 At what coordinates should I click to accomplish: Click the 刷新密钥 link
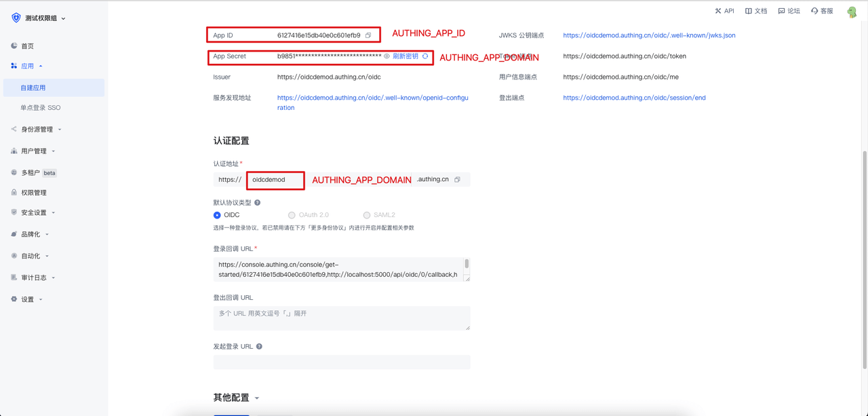[405, 56]
